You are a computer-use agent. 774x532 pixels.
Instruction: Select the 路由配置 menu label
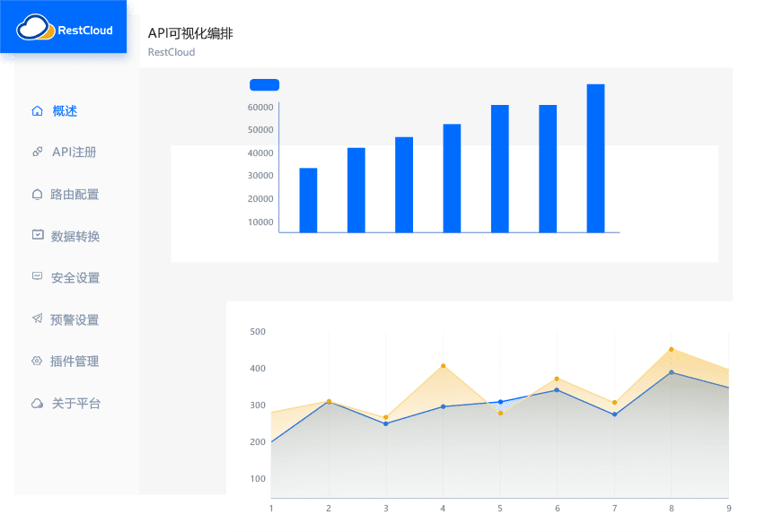coord(75,195)
